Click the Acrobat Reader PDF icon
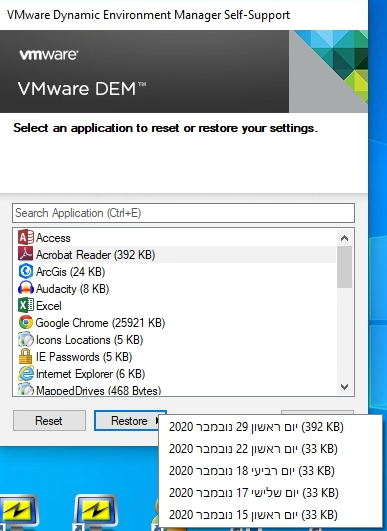The width and height of the screenshot is (387, 531). pyautogui.click(x=26, y=254)
